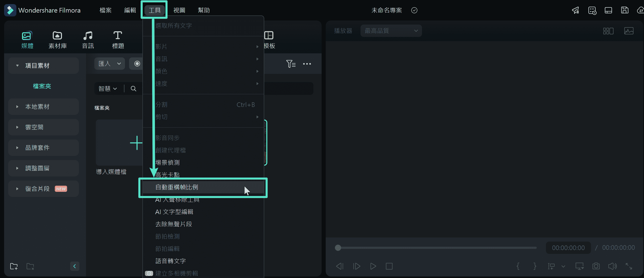Expand the 影片 submenu
Image resolution: width=644 pixels, height=278 pixels.
203,47
